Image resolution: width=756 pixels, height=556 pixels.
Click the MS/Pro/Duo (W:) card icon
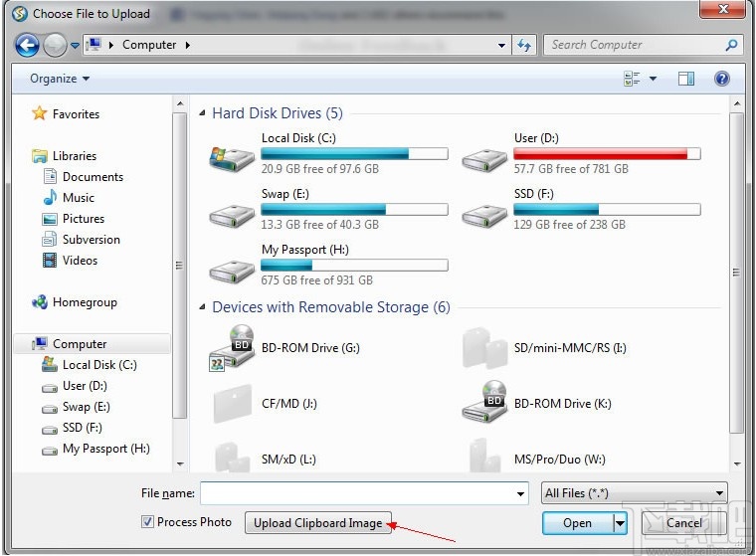click(484, 456)
